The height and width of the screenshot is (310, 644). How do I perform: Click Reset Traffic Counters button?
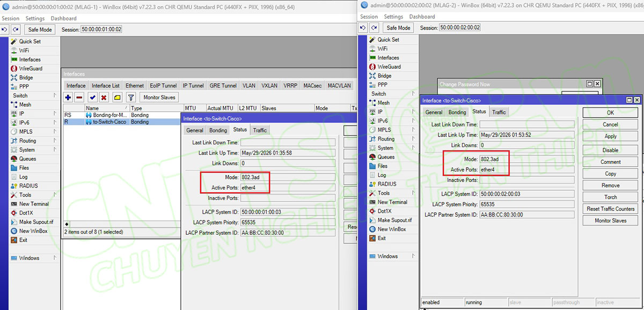[x=611, y=209]
